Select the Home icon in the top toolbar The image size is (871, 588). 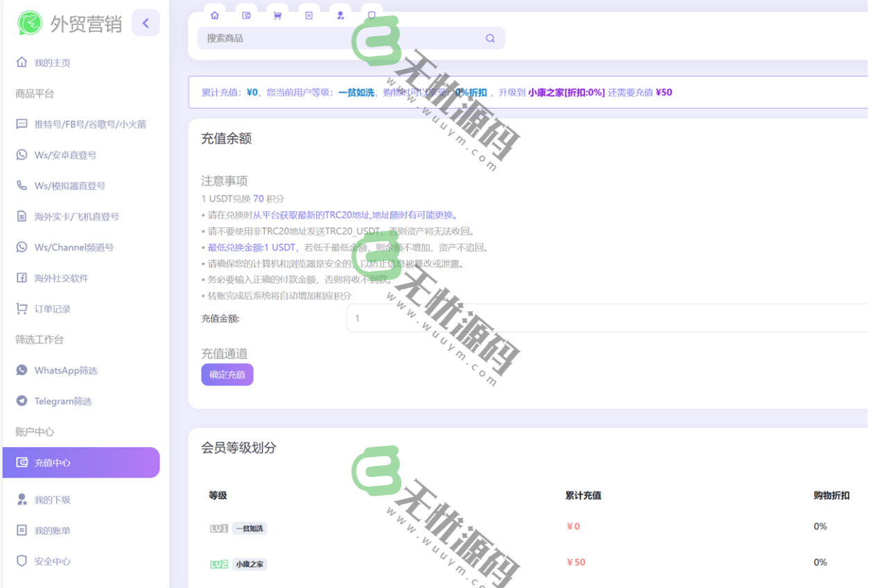215,15
